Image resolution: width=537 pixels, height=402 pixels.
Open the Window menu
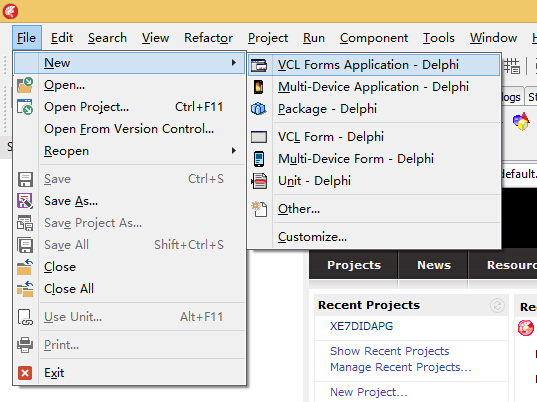pos(493,38)
